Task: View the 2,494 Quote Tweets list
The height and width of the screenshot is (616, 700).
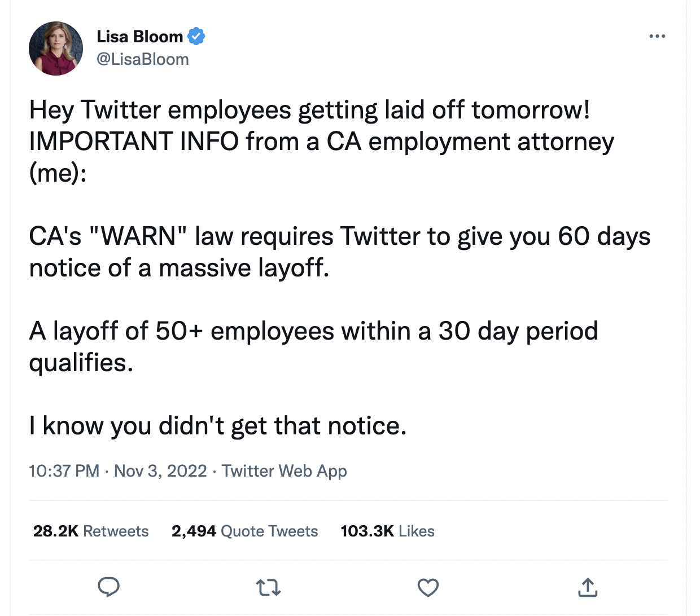Action: point(244,531)
